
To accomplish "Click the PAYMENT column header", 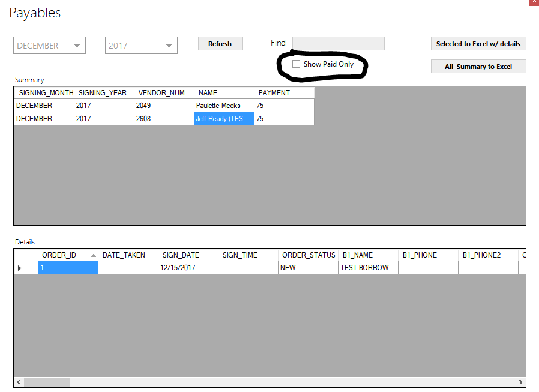I will [x=283, y=93].
